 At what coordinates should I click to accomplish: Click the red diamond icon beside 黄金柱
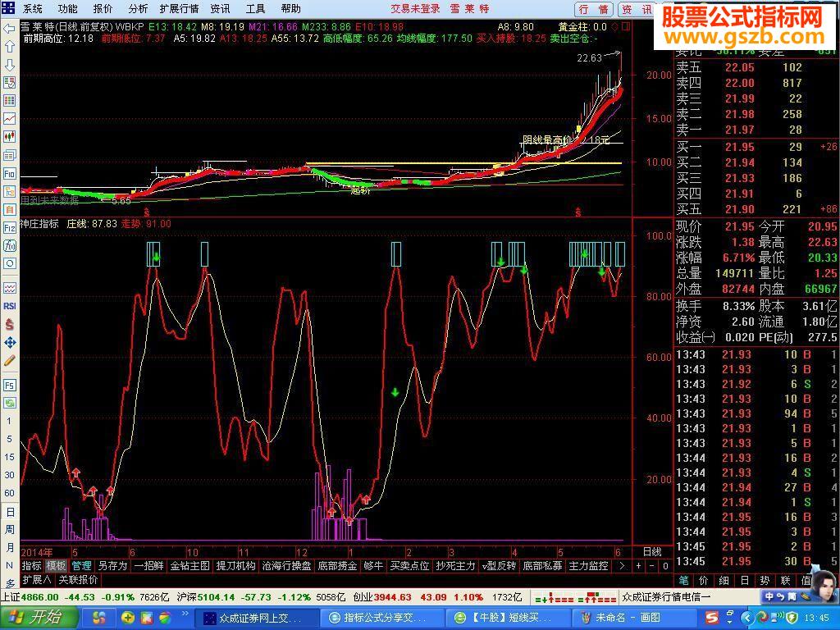point(615,26)
